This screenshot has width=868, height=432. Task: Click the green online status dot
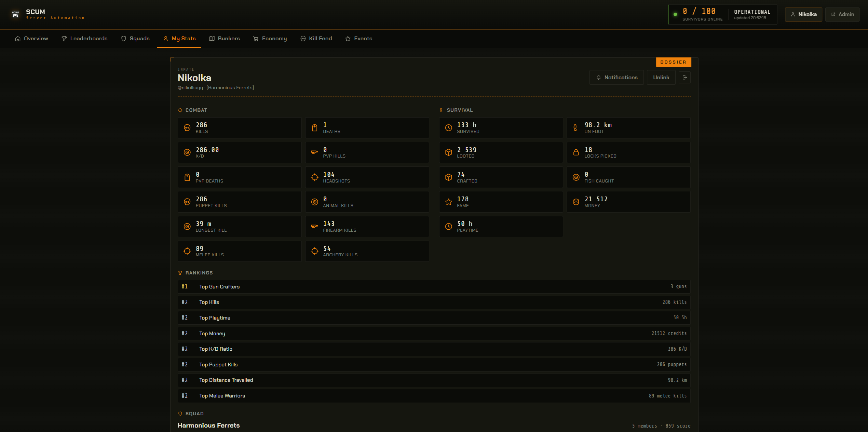[x=675, y=14]
